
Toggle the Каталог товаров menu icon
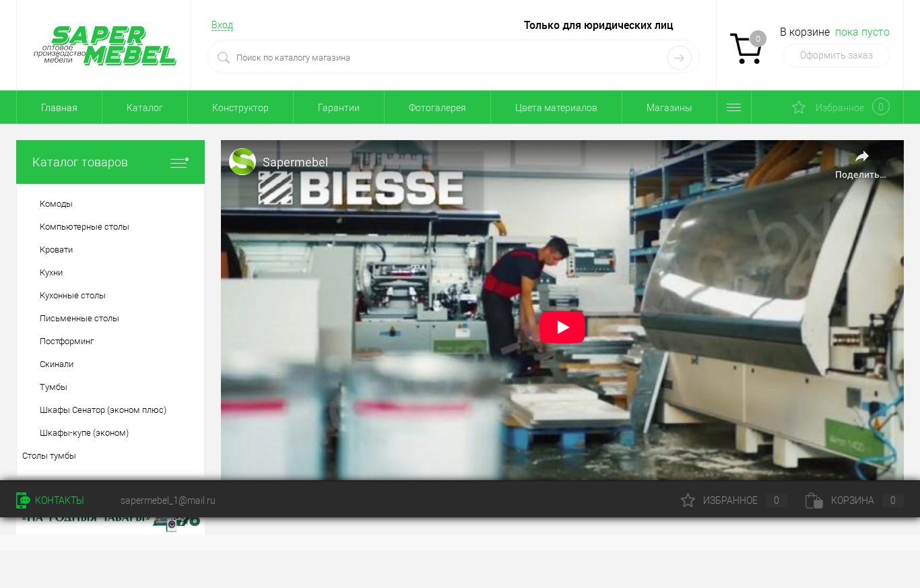point(179,162)
